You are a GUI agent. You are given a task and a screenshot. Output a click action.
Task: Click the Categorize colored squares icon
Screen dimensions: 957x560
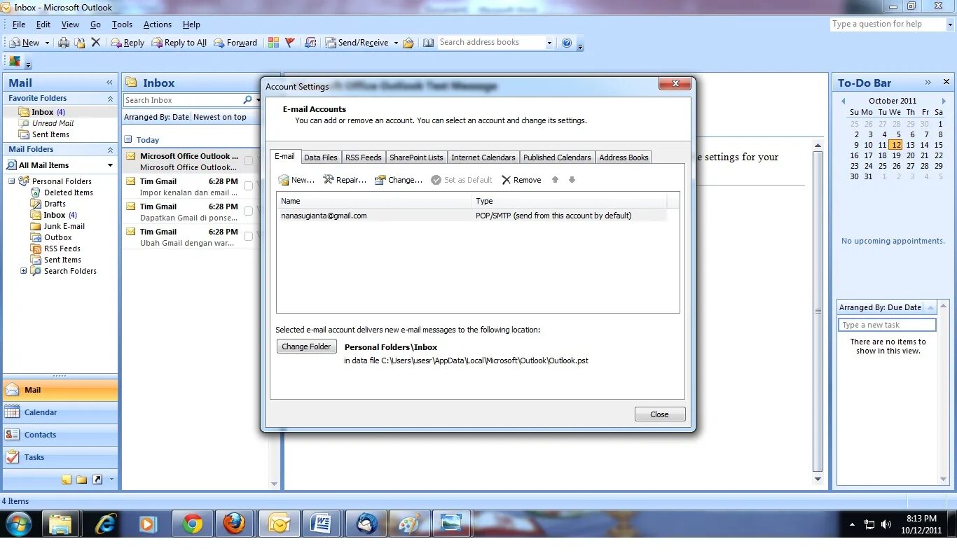pyautogui.click(x=273, y=43)
